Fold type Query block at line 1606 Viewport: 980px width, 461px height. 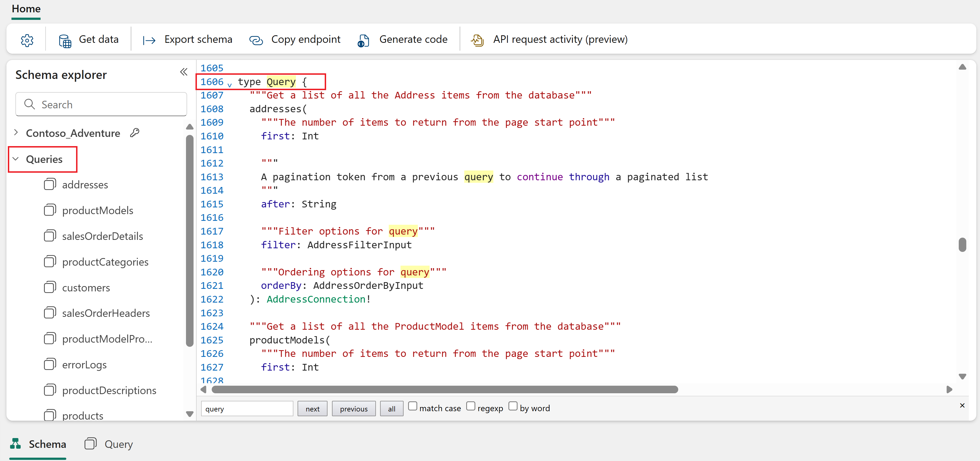tap(229, 84)
